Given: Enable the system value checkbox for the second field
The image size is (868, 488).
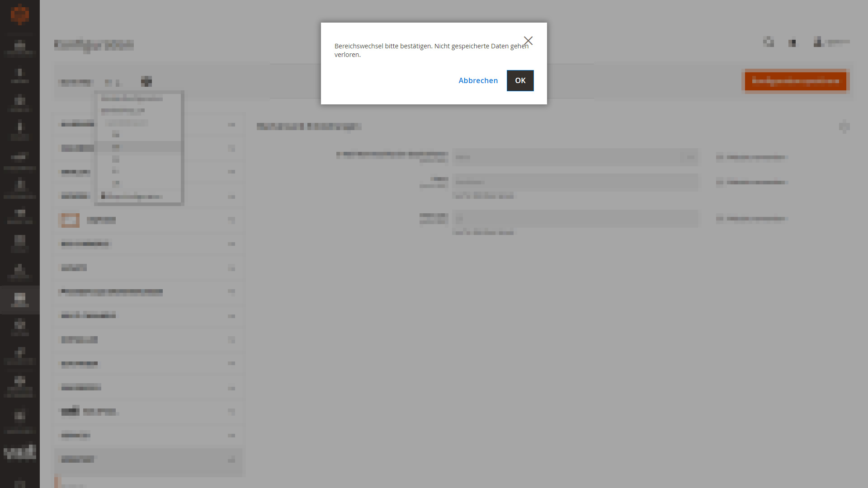Looking at the screenshot, I should pos(720,183).
